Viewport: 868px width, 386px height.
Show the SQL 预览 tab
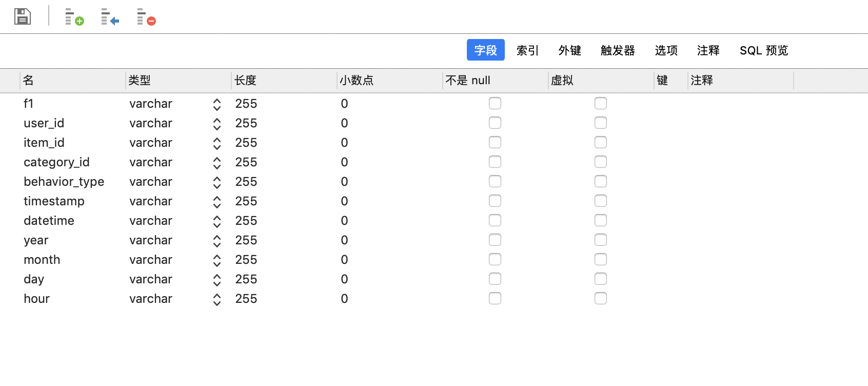click(x=764, y=50)
